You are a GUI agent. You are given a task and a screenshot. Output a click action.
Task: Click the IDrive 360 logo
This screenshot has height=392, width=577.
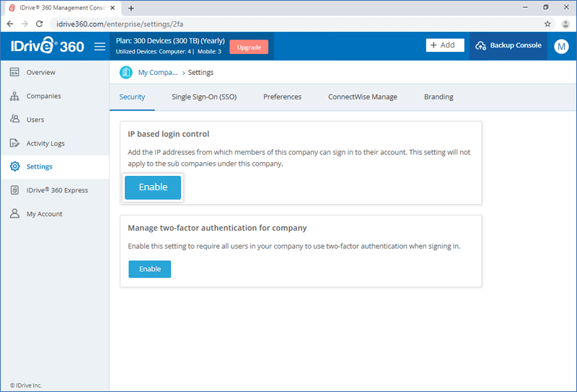click(48, 45)
